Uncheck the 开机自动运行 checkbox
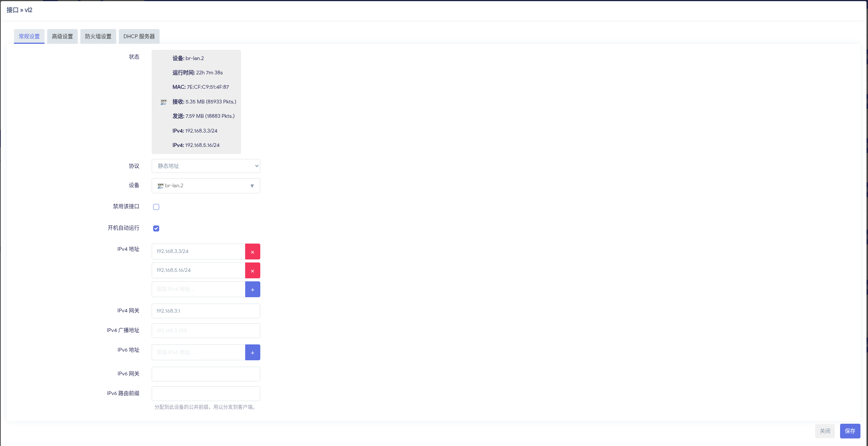This screenshot has height=446, width=868. coord(156,228)
